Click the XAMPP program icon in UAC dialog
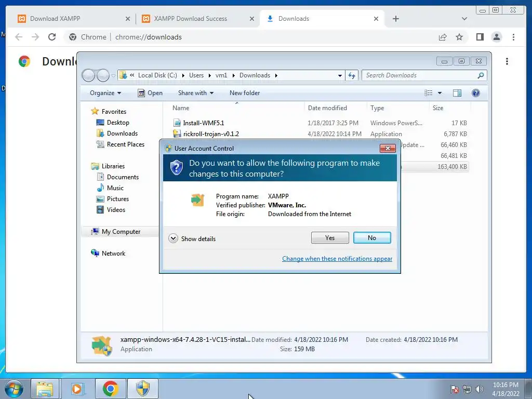This screenshot has height=399, width=532. click(x=197, y=200)
